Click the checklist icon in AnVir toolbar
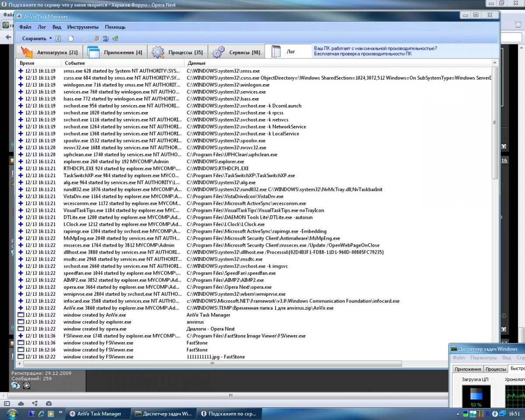The image size is (525, 420). [58, 38]
